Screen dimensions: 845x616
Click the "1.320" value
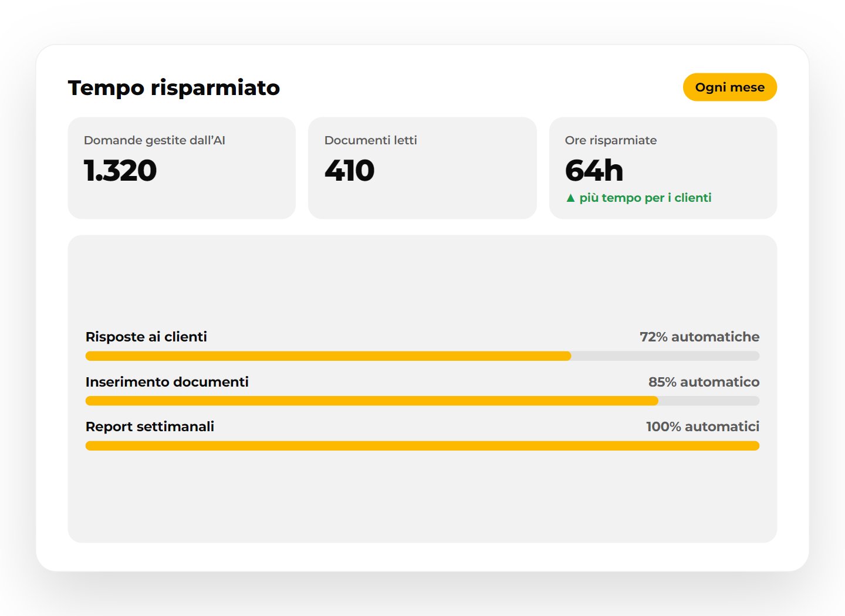(120, 171)
